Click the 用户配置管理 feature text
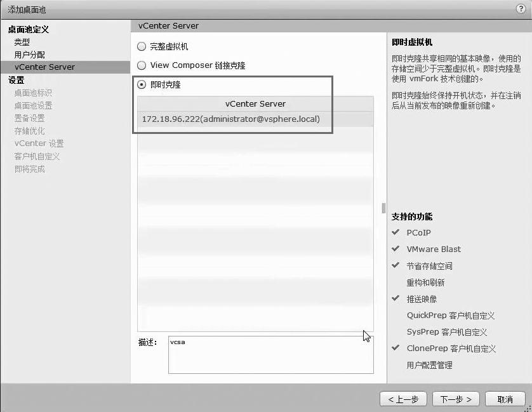 [x=430, y=365]
